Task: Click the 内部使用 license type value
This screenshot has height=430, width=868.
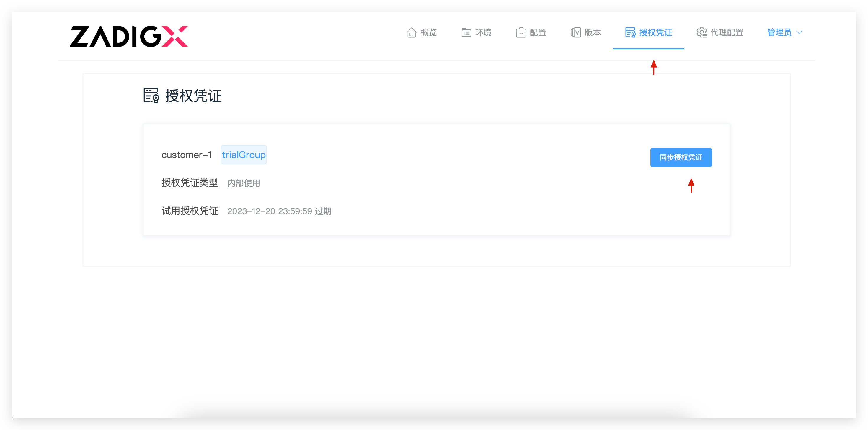Action: pos(244,183)
